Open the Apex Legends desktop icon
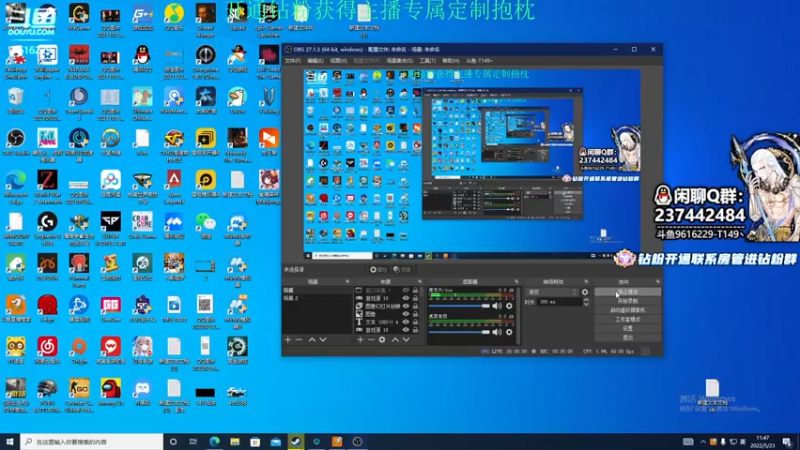The width and height of the screenshot is (800, 450). pos(173,186)
